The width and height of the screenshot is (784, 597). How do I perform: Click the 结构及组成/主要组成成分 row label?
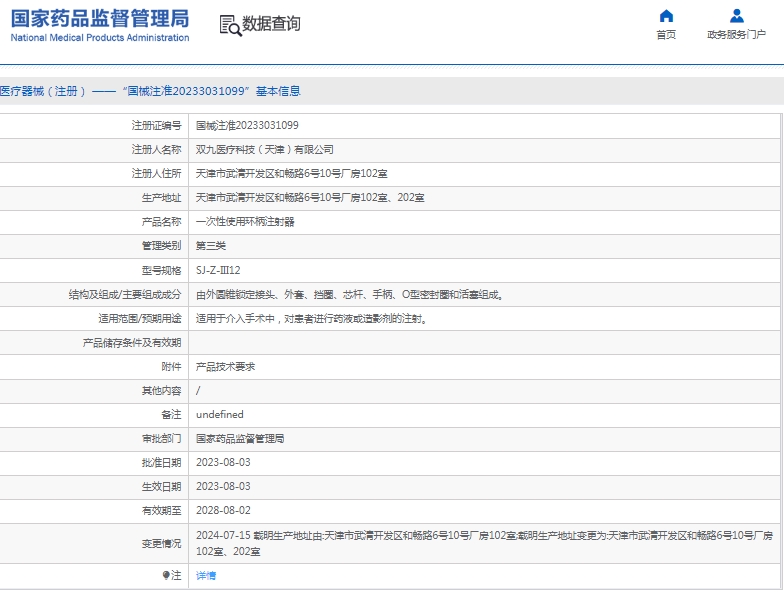[x=125, y=294]
